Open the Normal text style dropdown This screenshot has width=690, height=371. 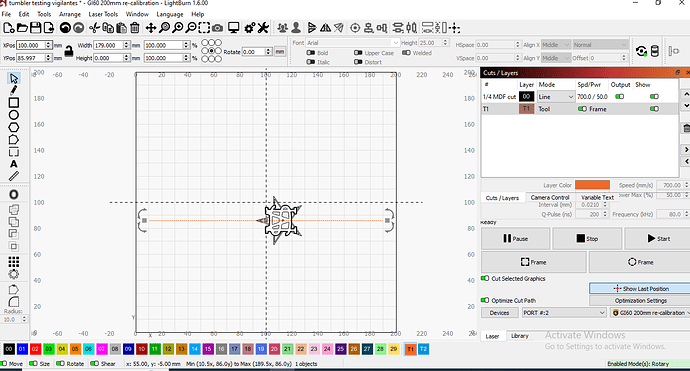point(600,45)
